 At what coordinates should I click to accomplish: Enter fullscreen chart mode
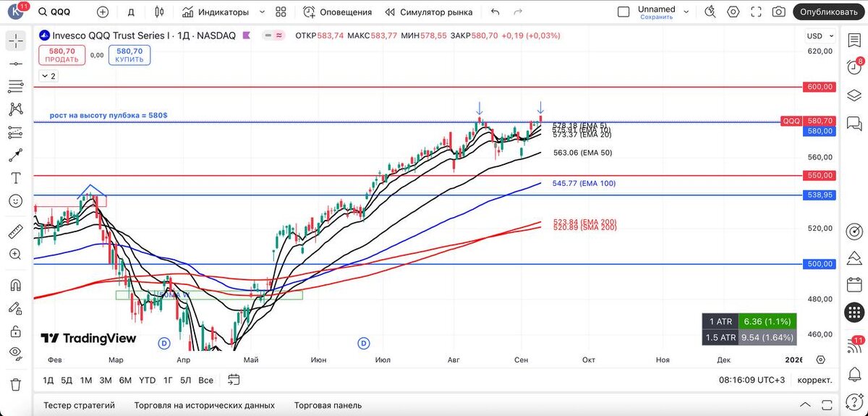click(756, 12)
